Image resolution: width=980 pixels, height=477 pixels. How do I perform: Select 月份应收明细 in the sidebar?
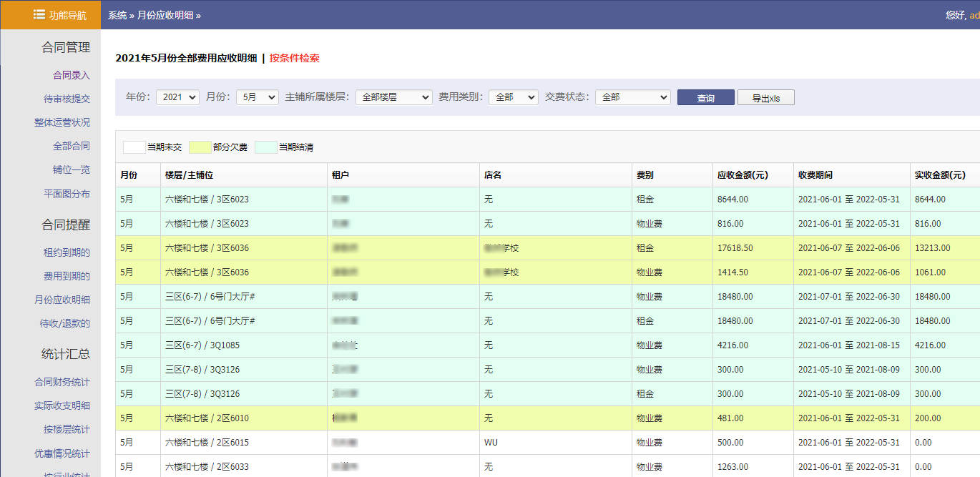tap(62, 300)
